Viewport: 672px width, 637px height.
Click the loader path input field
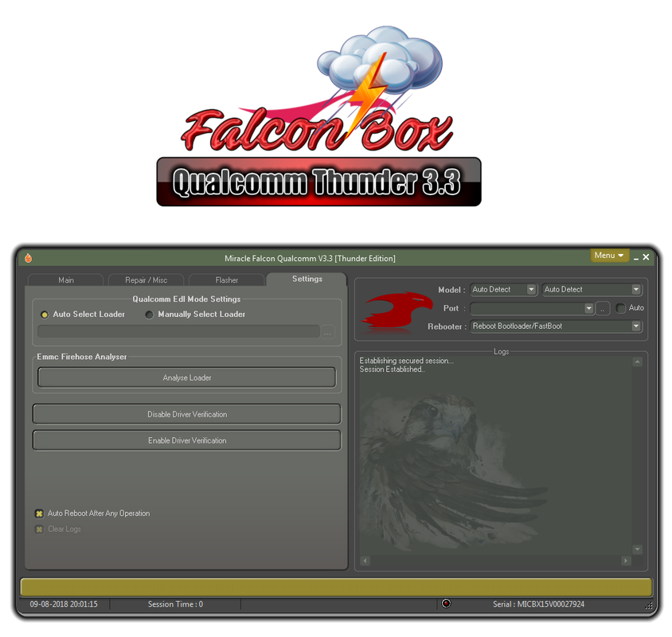click(178, 331)
